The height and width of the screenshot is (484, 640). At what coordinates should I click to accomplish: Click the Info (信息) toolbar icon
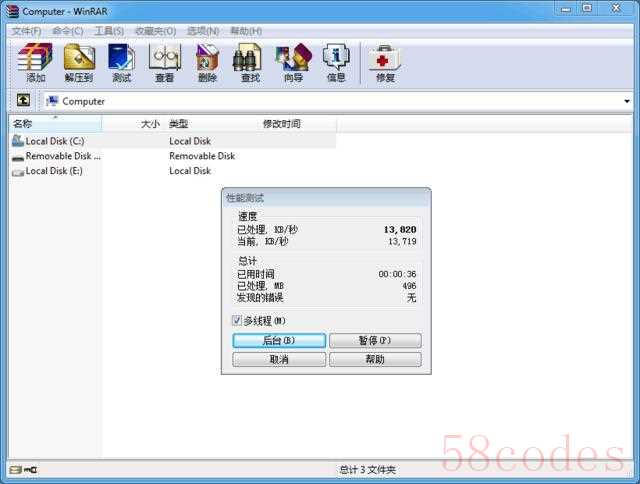click(336, 63)
